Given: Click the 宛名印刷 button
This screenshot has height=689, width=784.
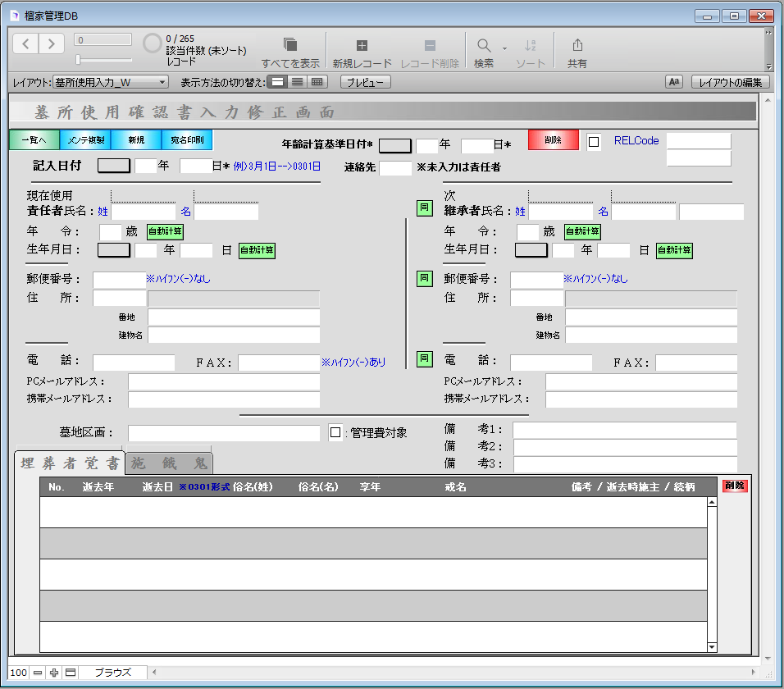Looking at the screenshot, I should (187, 140).
